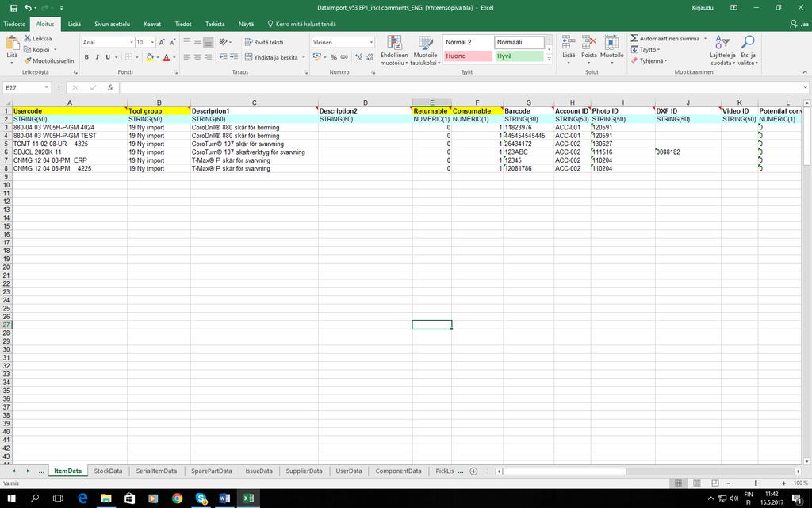Toggle bottom vertical alignment
Viewport: 812px width, 508px height.
(209, 42)
